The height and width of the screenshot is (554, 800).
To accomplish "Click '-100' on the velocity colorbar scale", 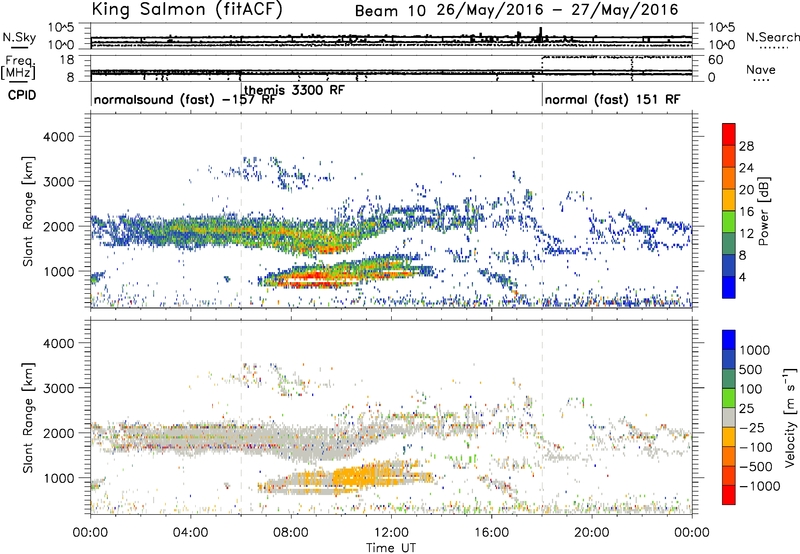I will point(756,447).
